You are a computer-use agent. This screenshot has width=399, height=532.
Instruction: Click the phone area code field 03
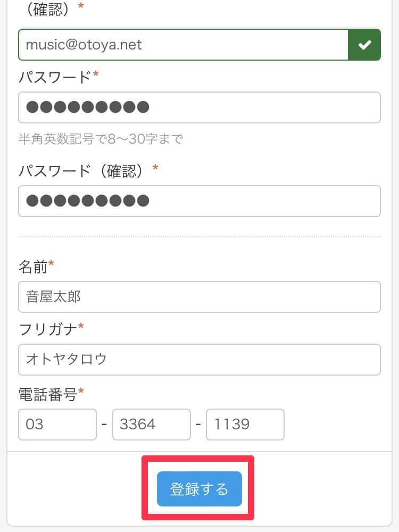(x=57, y=425)
